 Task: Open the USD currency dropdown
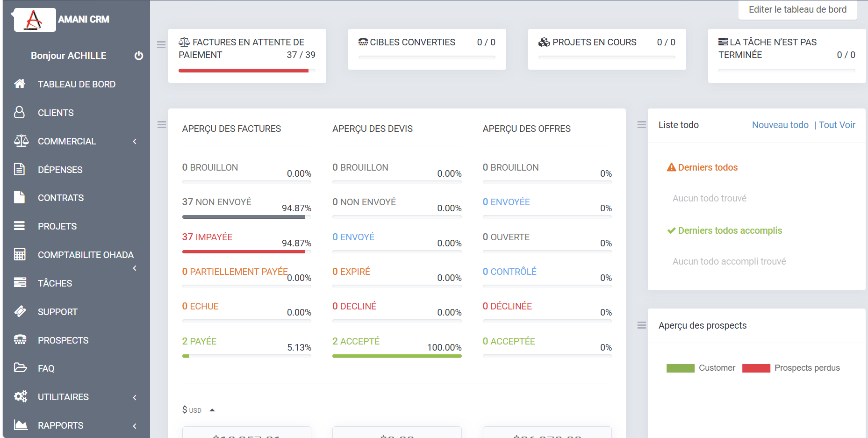(x=198, y=410)
